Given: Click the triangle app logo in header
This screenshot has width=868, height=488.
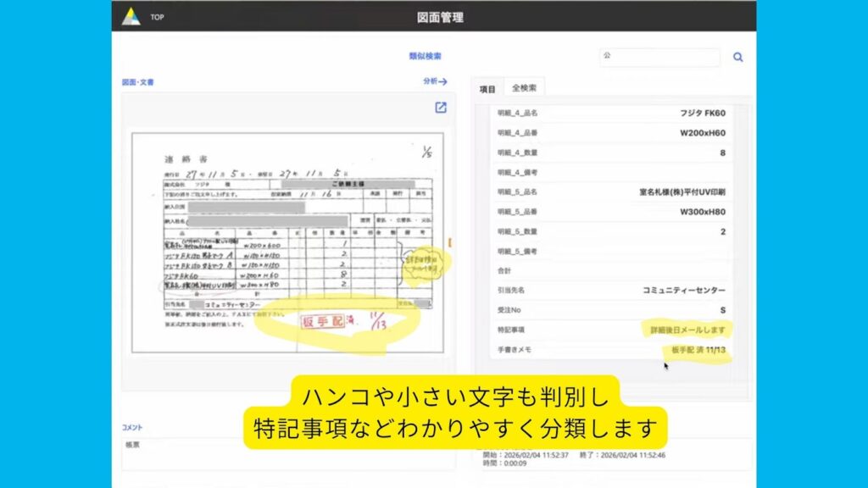Looking at the screenshot, I should [131, 16].
